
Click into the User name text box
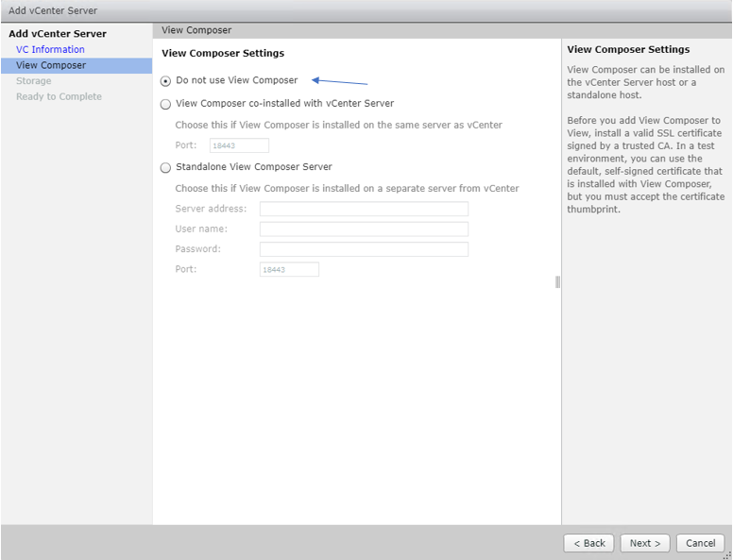[364, 229]
